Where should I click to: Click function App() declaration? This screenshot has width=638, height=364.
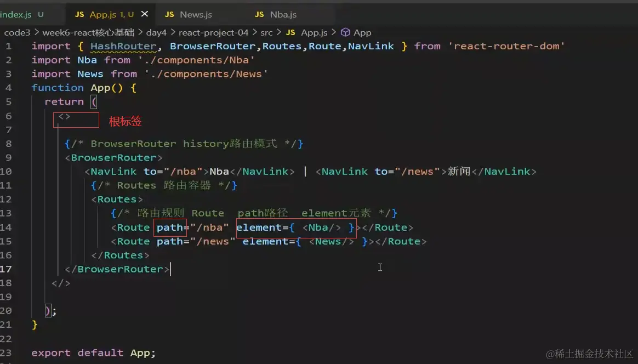click(77, 88)
